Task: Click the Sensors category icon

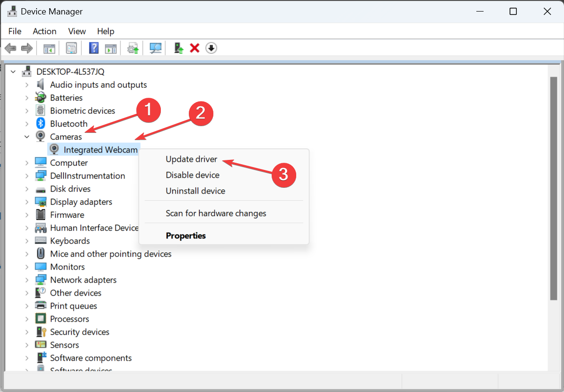Action: (x=40, y=344)
